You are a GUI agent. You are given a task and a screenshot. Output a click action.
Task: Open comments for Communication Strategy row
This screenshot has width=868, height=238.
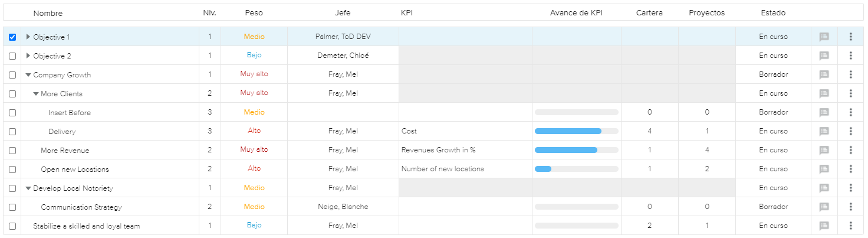824,207
